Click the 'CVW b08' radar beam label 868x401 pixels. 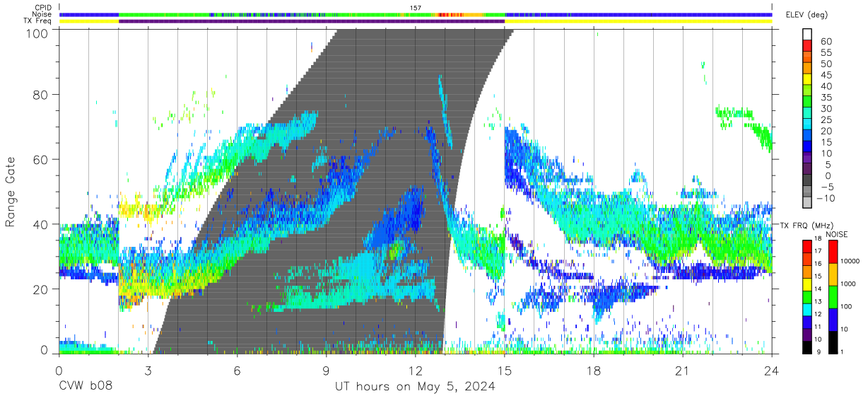point(85,387)
